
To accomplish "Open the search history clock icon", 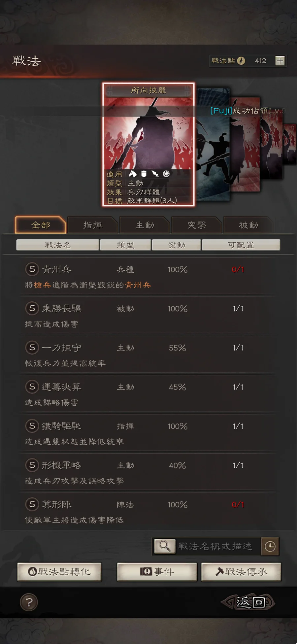I will (x=270, y=546).
